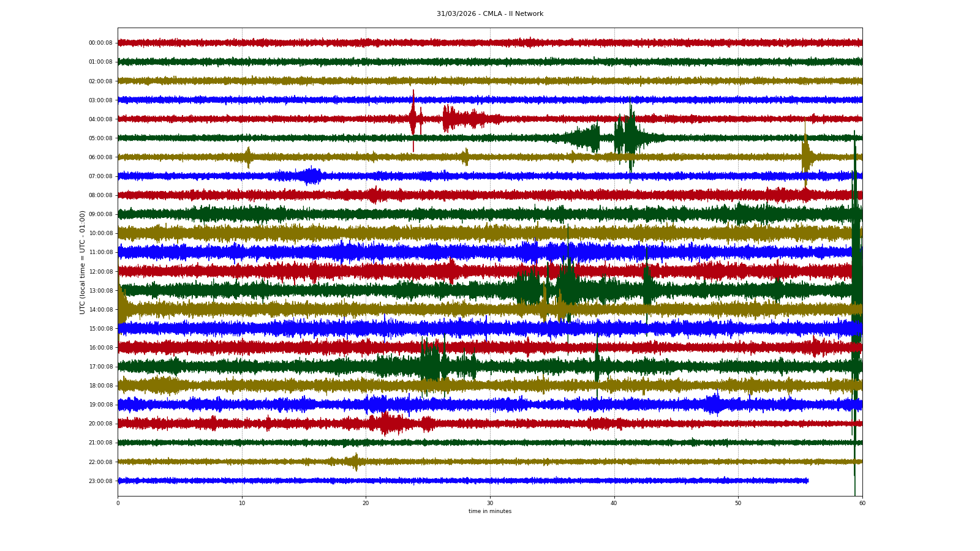Click the x-axis tick labeled 30

click(490, 503)
